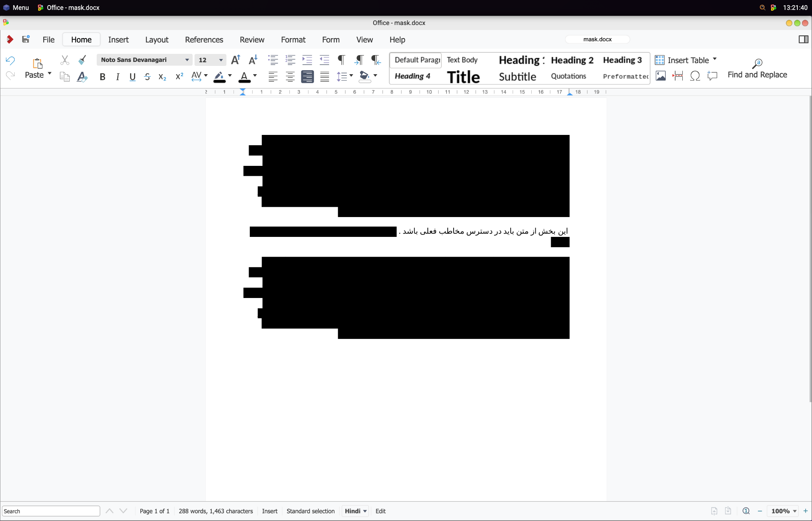Click the Increase Font Size icon
This screenshot has height=521, width=812.
(236, 60)
